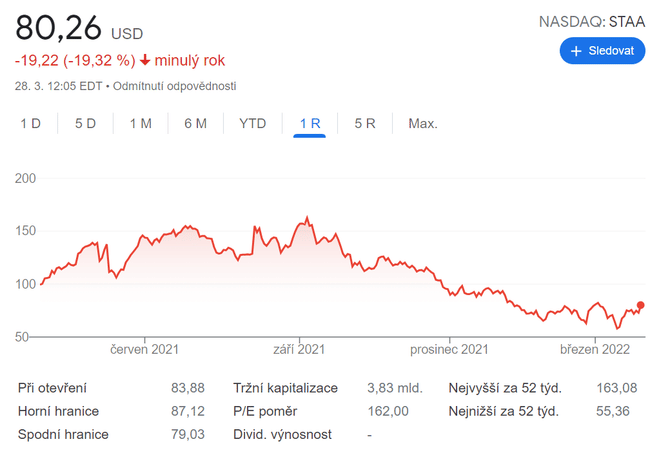Click the červen 2021 axis label

[x=145, y=349]
